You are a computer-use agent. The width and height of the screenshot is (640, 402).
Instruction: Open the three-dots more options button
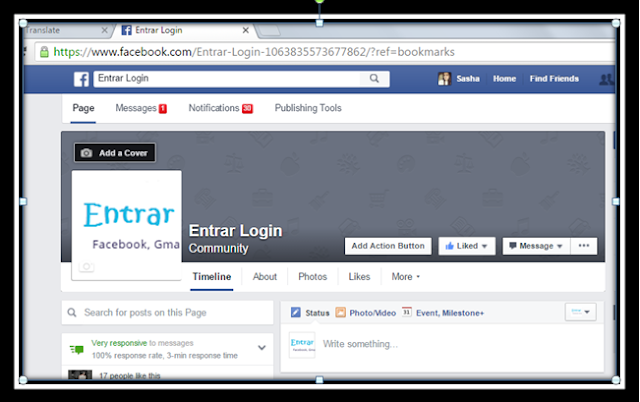tap(584, 246)
